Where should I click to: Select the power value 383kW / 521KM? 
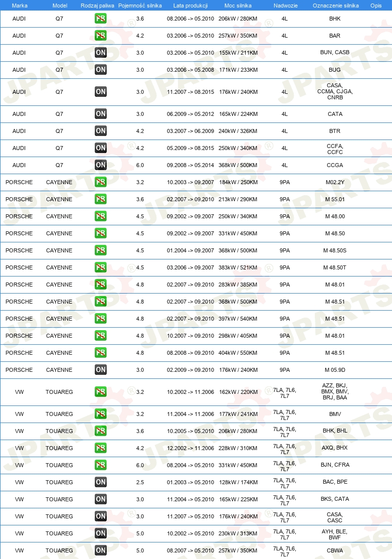pyautogui.click(x=238, y=267)
